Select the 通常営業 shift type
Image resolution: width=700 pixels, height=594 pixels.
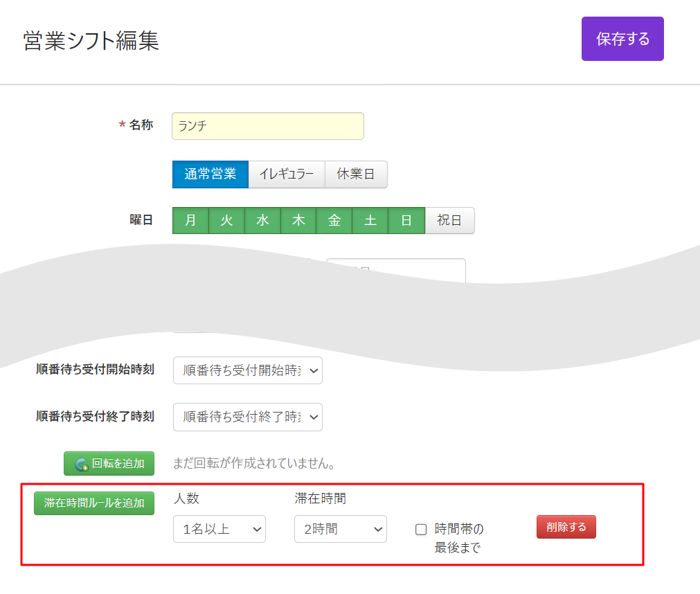coord(210,174)
